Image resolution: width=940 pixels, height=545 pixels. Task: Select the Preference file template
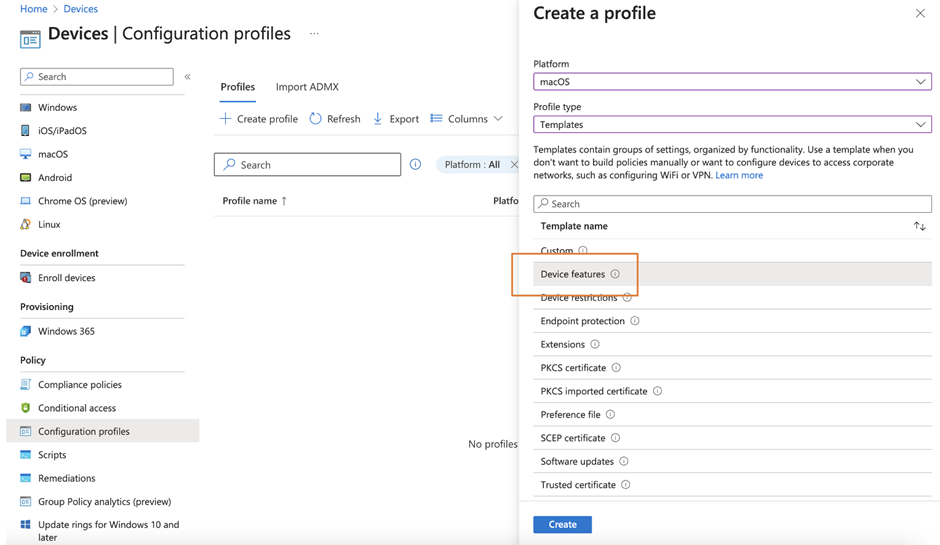point(732,414)
